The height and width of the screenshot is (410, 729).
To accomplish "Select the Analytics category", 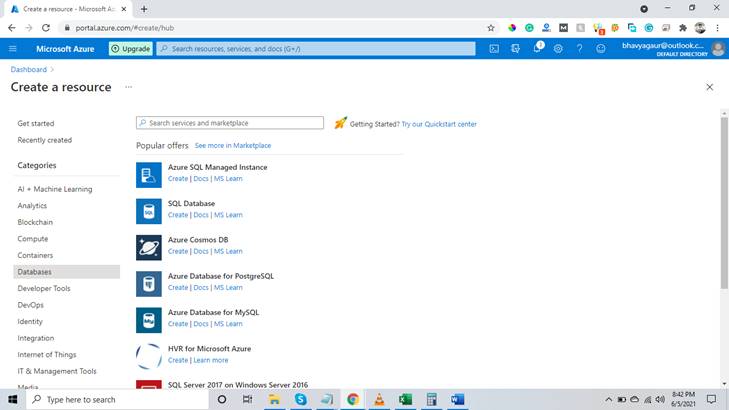I will tap(32, 205).
